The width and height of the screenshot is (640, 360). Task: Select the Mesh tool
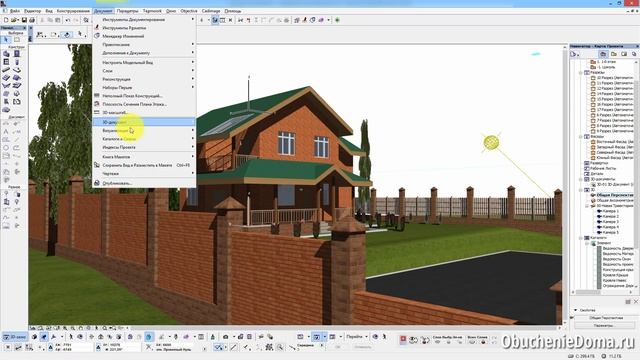point(6,110)
